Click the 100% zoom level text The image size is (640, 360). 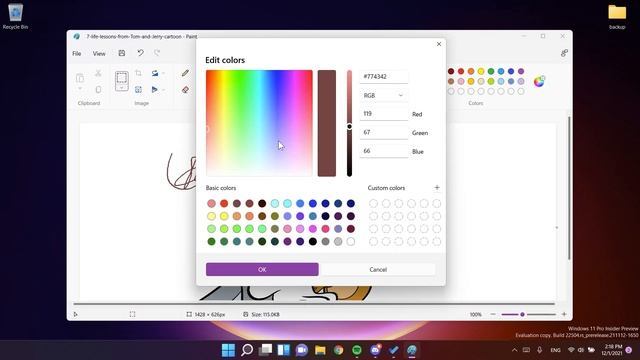click(x=476, y=314)
